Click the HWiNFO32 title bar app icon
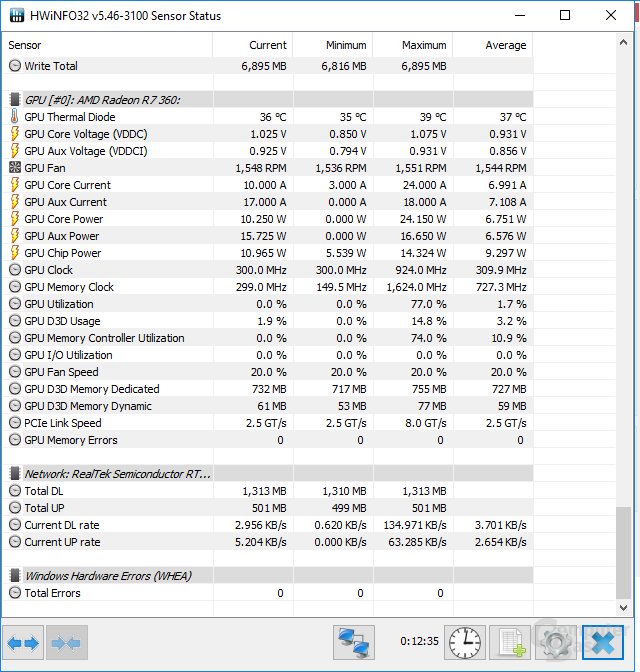Image resolution: width=640 pixels, height=672 pixels. pos(17,15)
